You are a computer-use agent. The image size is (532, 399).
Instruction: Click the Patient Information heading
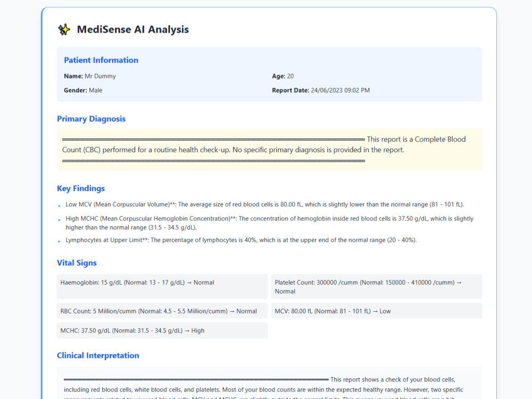point(101,60)
